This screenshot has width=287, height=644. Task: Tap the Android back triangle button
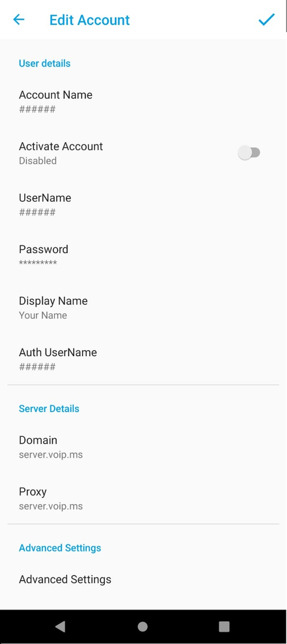(x=61, y=626)
